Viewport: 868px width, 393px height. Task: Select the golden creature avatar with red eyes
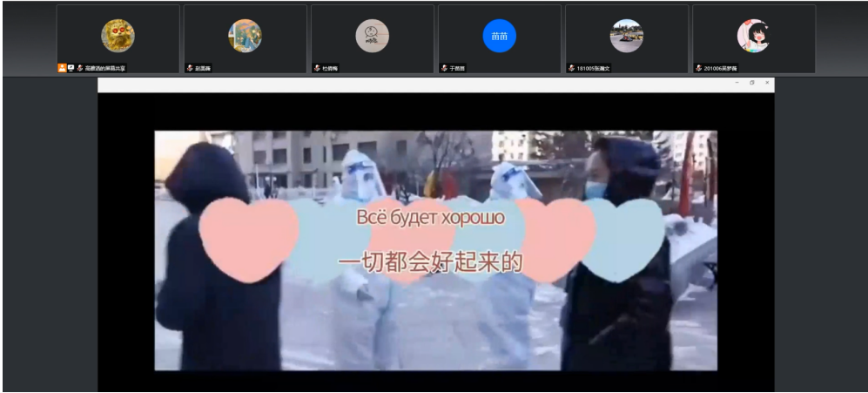[118, 36]
